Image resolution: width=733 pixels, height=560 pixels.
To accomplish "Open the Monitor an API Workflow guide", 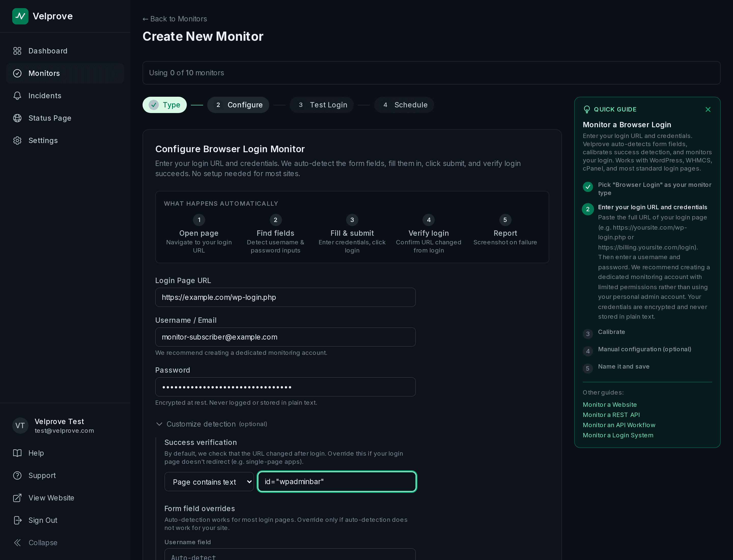I will coord(619,425).
